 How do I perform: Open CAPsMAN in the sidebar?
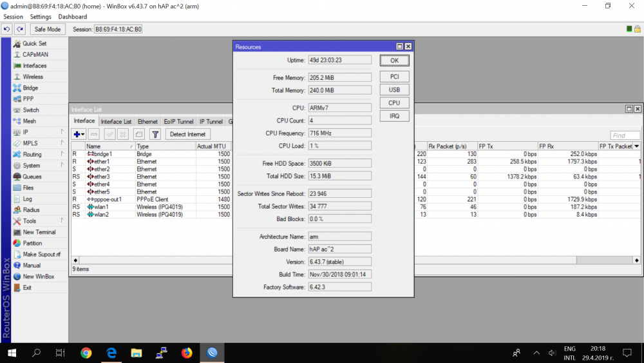tap(35, 54)
